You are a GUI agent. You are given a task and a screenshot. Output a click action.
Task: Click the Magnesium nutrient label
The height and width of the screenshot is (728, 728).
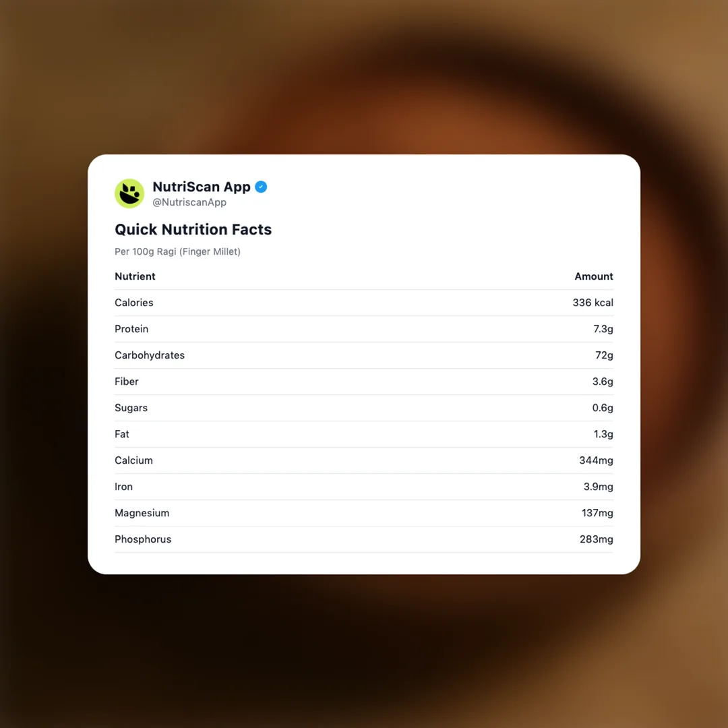[142, 513]
